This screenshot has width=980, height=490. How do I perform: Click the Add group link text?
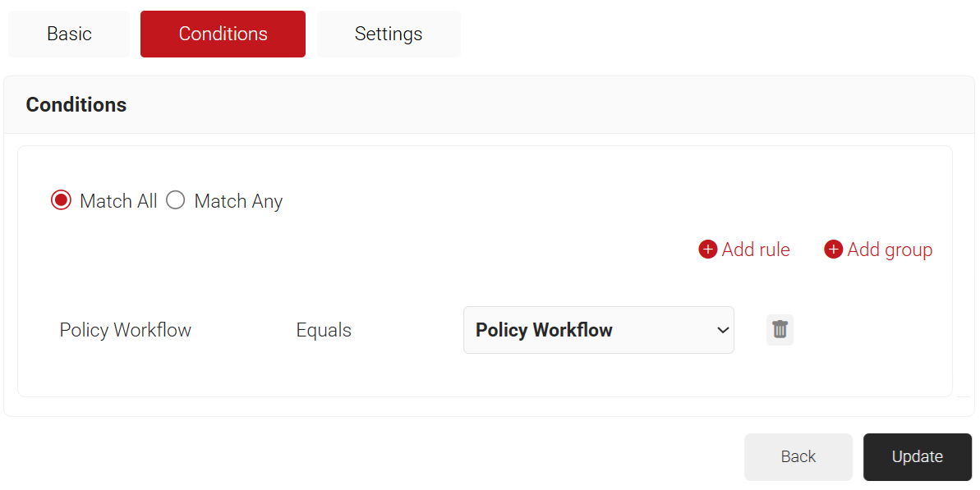coord(890,250)
